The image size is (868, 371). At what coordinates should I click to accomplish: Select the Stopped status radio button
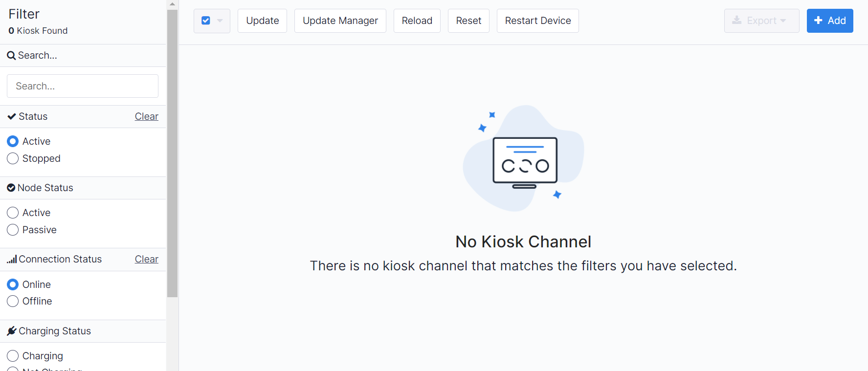click(13, 158)
